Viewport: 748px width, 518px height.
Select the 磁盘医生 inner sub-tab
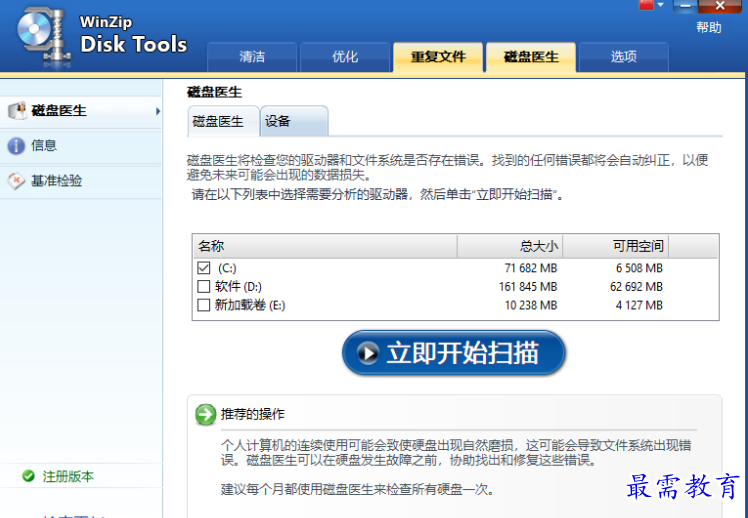tap(223, 121)
